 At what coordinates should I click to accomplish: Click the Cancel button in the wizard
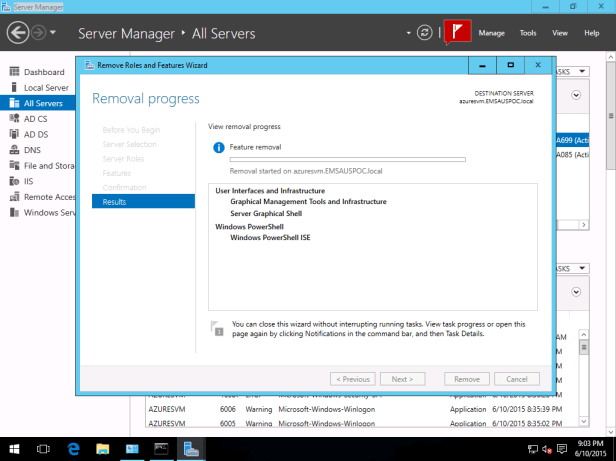[517, 379]
